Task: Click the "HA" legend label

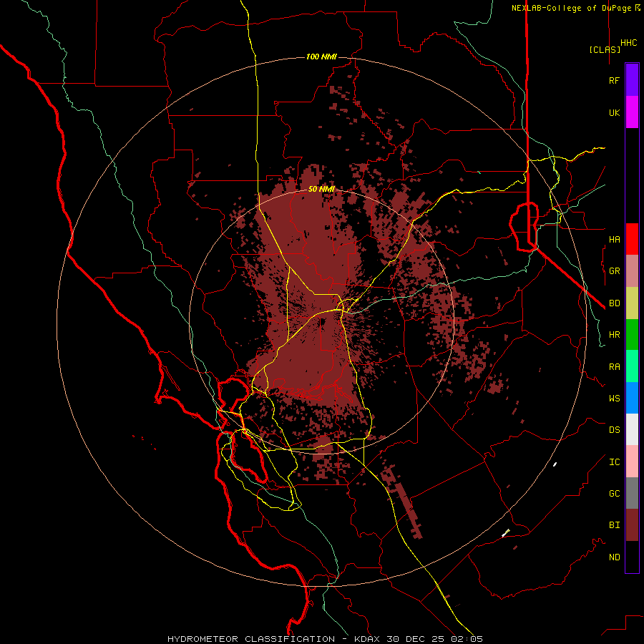Action: tap(614, 240)
